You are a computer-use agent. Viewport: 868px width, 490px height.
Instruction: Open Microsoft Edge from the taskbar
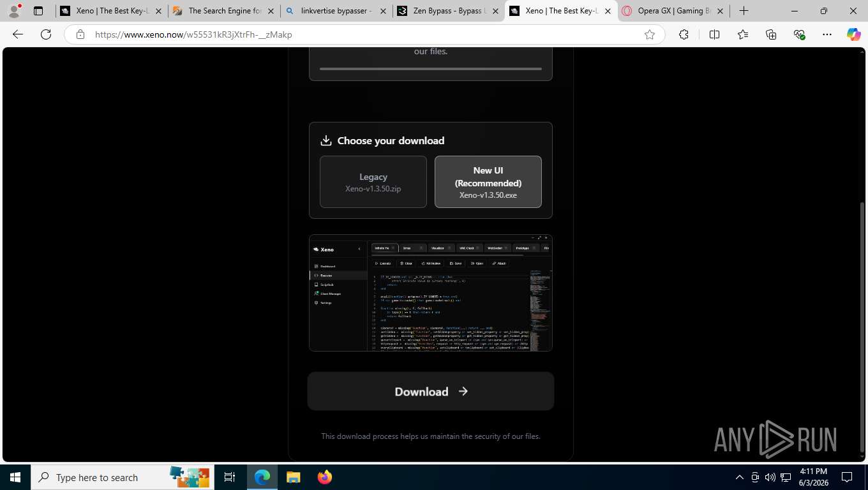[x=262, y=477]
